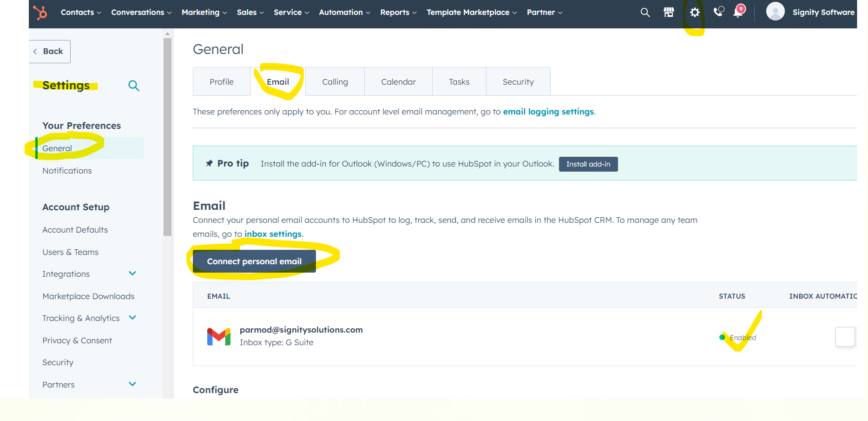The image size is (868, 421).
Task: Click the sidebar vertical scrollbar
Action: (168, 137)
